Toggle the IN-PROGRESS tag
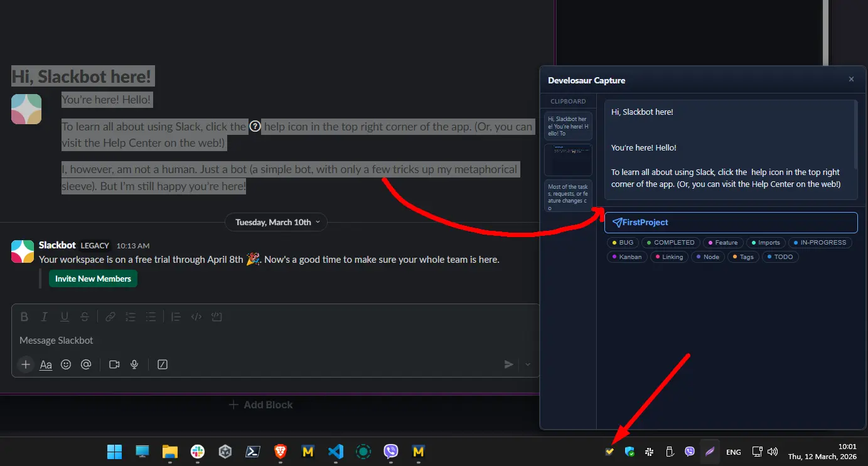Screen dimensions: 868x466 click(x=820, y=243)
